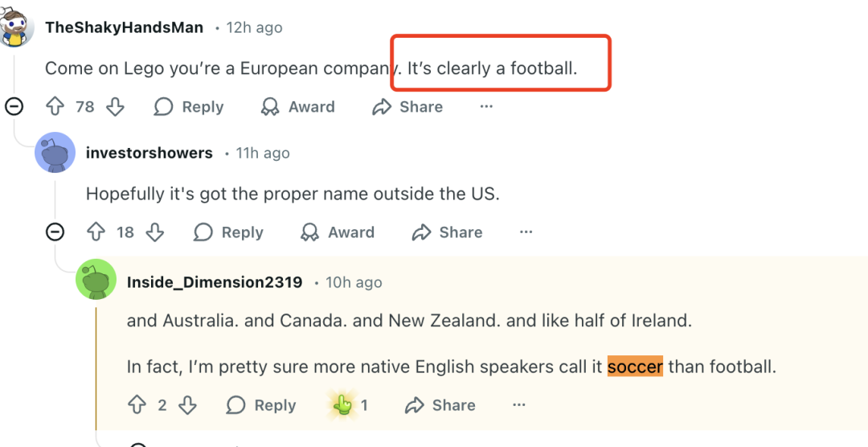Image resolution: width=868 pixels, height=447 pixels.
Task: Give Award to TheShakyHandsMan's comment
Action: click(x=298, y=106)
